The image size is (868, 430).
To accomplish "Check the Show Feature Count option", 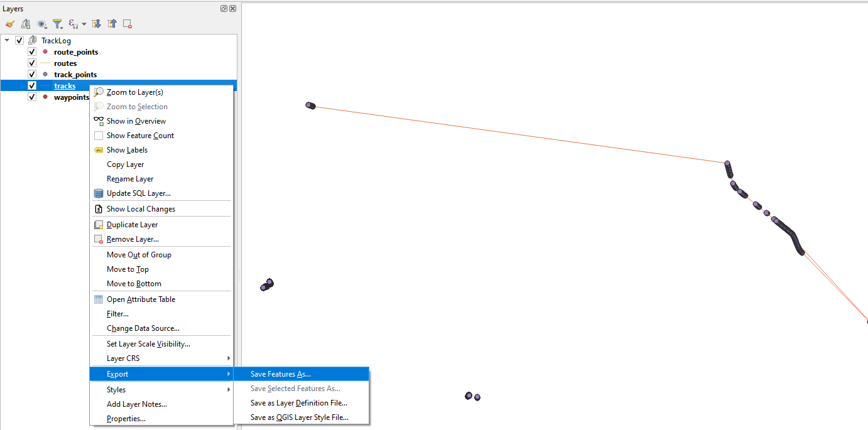I will click(x=99, y=136).
